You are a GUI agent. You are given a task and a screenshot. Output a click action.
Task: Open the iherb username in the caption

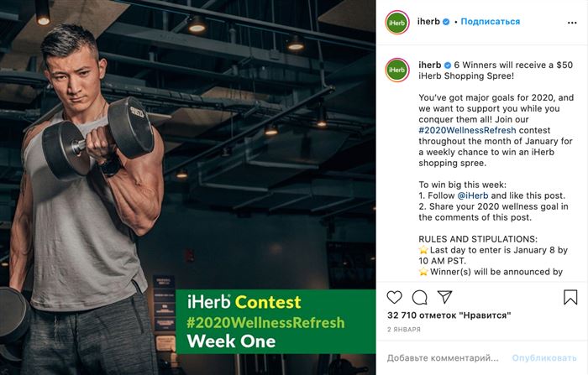430,65
